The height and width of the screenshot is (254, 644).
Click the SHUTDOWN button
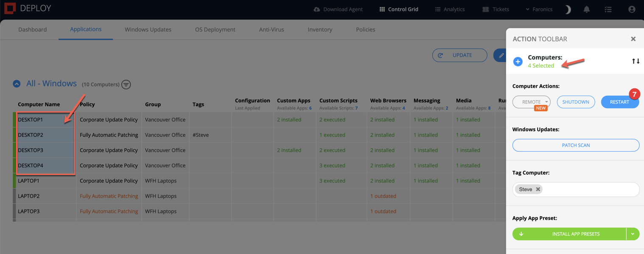pos(576,102)
